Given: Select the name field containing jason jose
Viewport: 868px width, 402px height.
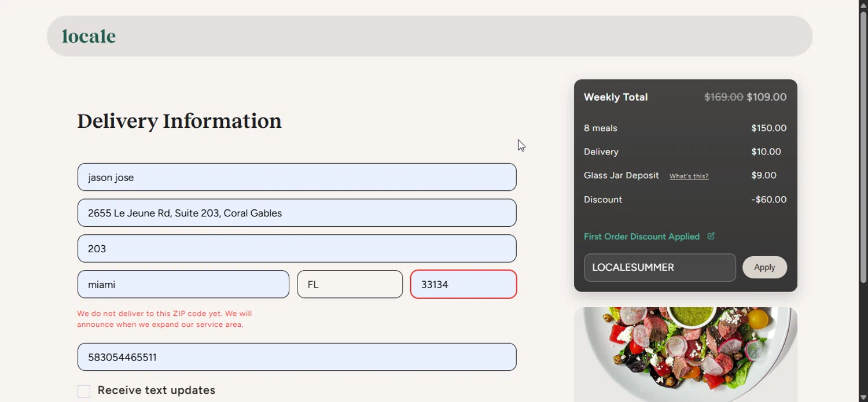Looking at the screenshot, I should 297,177.
